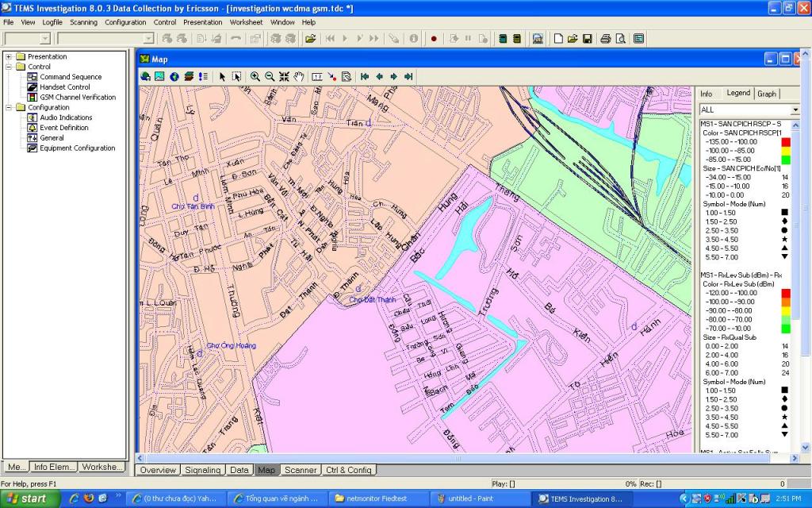
Task: Open the Overview worksheet tab
Action: (x=158, y=470)
